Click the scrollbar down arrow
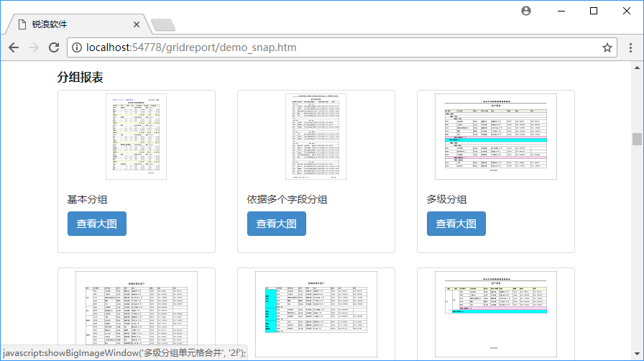Screen dimensions: 644x361 (637, 355)
